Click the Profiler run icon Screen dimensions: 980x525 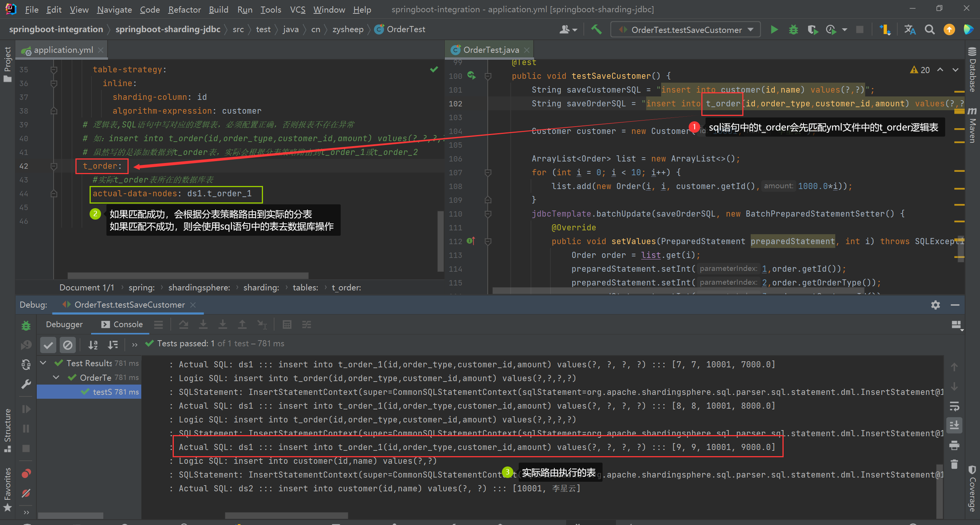(x=831, y=29)
